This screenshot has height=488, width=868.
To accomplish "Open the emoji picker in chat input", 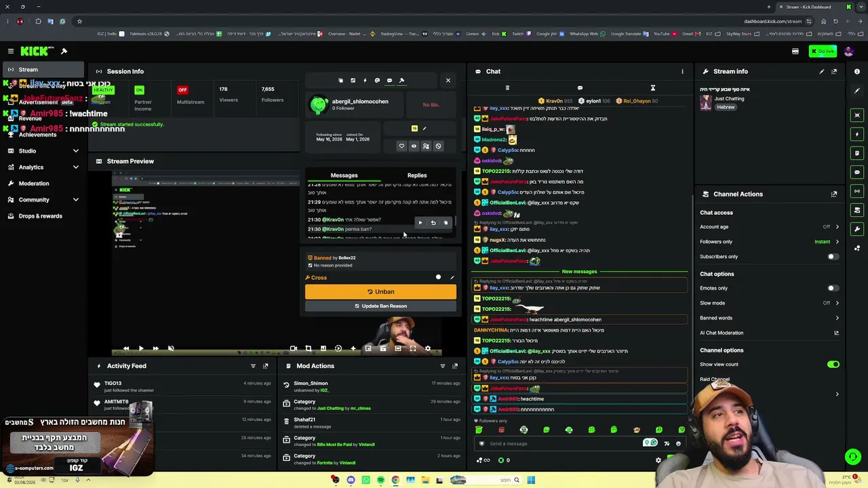I will tap(678, 443).
